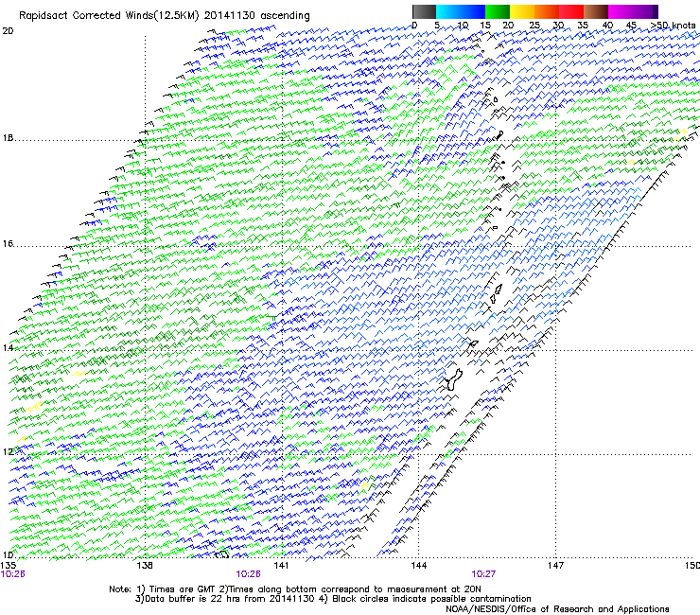Pick the yellow 20-25 knots legend color

coord(522,11)
